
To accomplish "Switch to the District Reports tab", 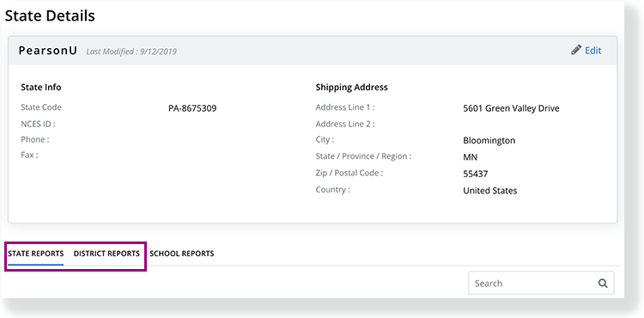I will click(x=106, y=254).
